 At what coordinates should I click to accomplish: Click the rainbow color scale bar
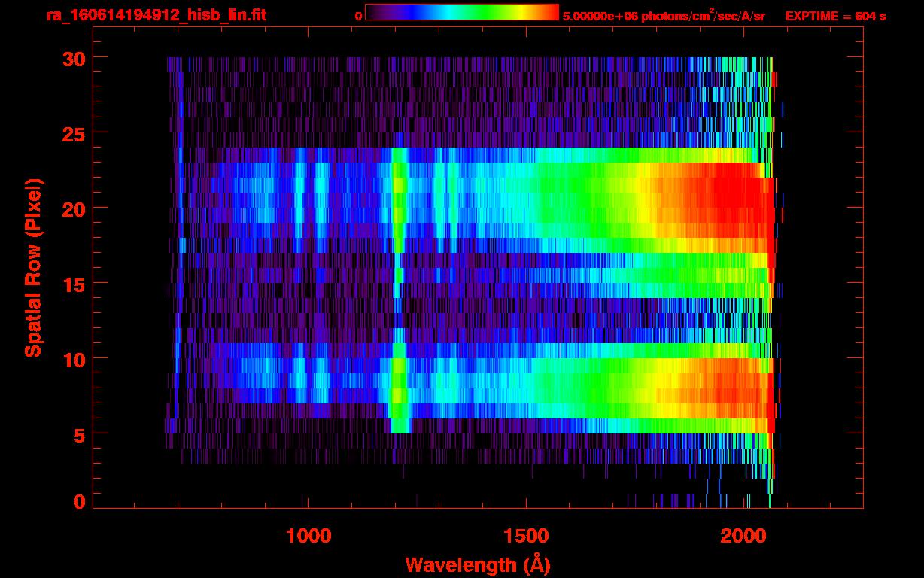[461, 13]
